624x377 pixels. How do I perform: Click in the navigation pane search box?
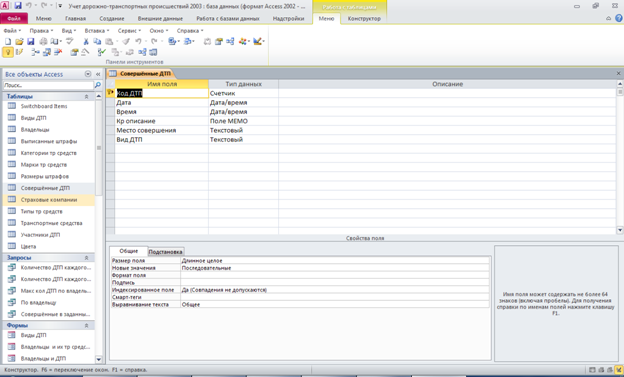point(48,85)
